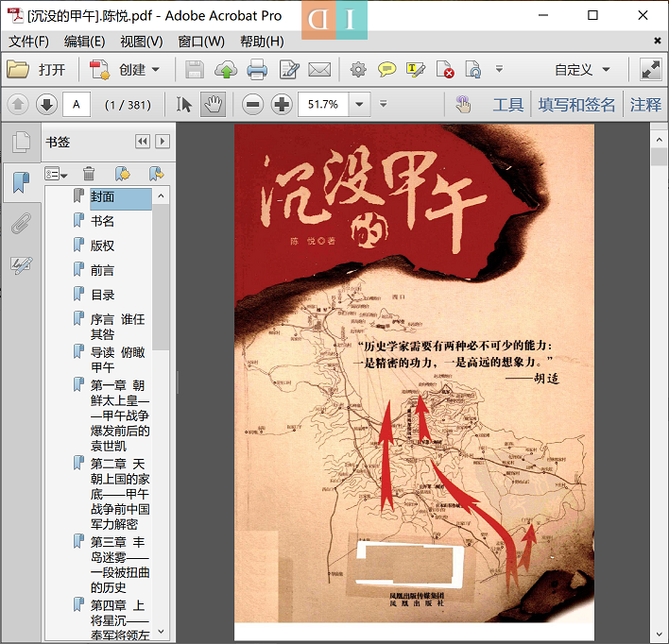This screenshot has width=669, height=644.
Task: Expand bookmarks panel with right arrow
Action: click(x=163, y=141)
